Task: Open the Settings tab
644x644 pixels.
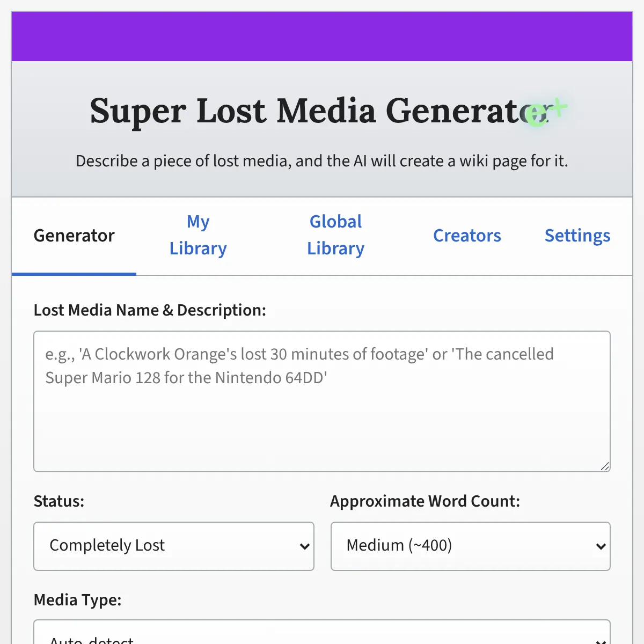Action: (x=577, y=236)
